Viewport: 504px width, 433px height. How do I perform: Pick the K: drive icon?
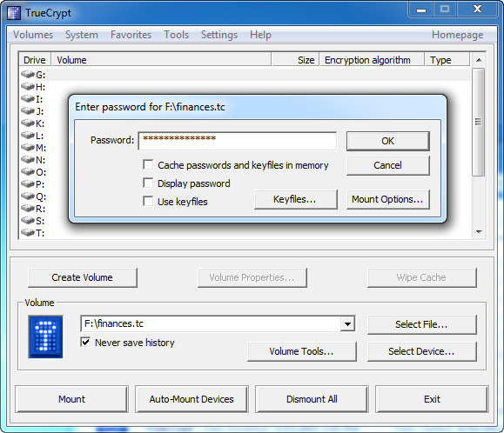click(28, 123)
